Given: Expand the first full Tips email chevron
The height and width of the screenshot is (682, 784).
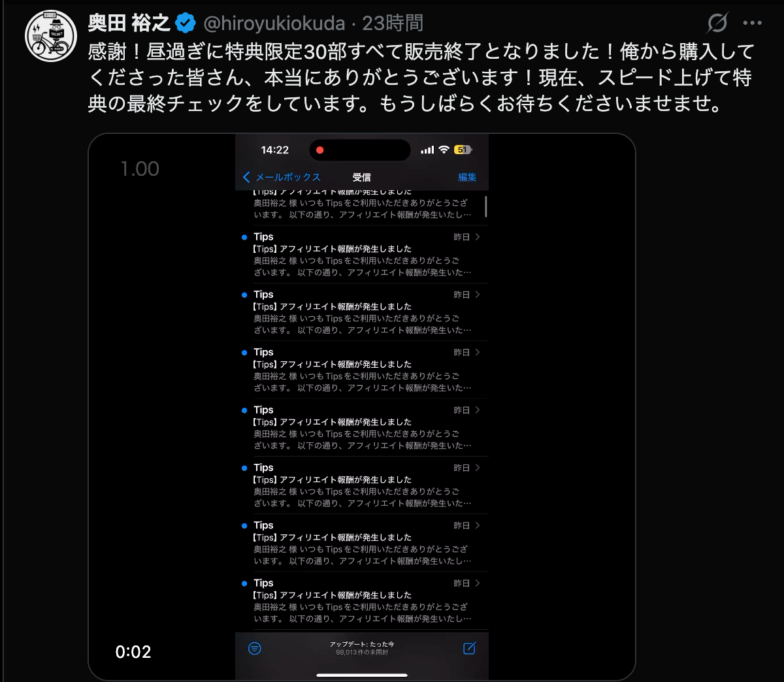Looking at the screenshot, I should pyautogui.click(x=478, y=236).
